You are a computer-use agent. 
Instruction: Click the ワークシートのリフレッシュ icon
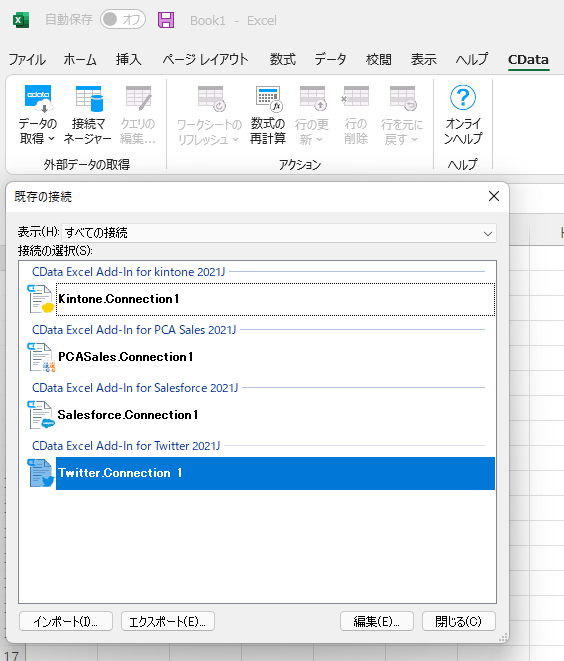[212, 99]
